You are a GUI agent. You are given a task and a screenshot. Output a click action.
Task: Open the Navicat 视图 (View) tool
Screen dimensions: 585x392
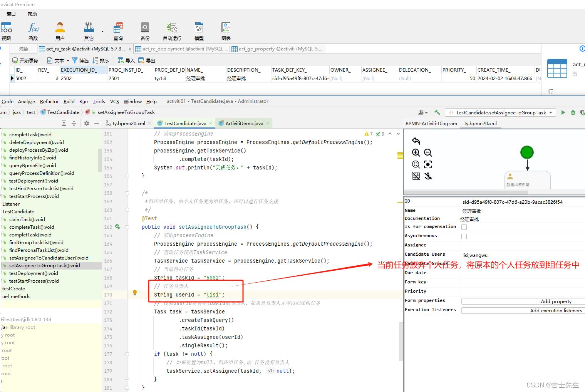tap(6, 31)
